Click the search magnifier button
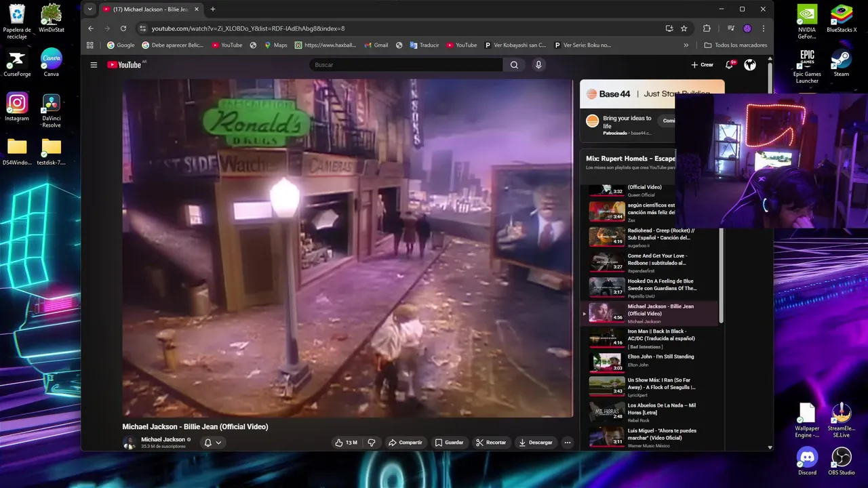Image resolution: width=868 pixels, height=488 pixels. coord(514,65)
